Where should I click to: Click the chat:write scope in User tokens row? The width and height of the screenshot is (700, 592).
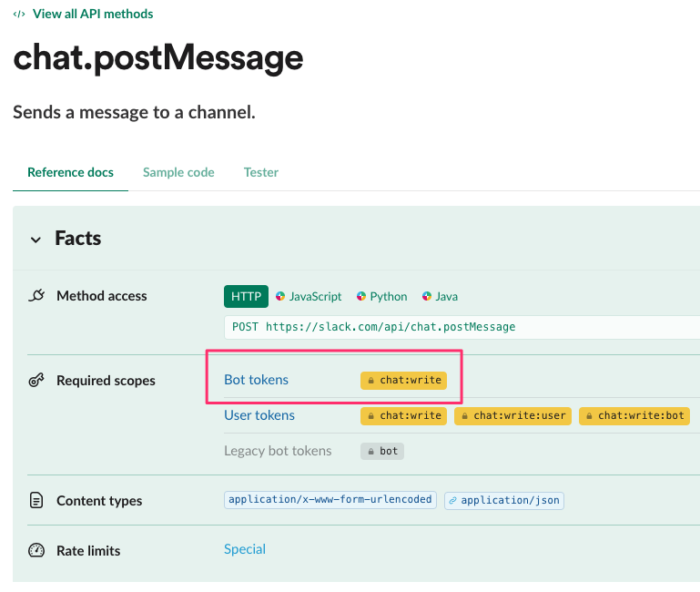click(403, 416)
